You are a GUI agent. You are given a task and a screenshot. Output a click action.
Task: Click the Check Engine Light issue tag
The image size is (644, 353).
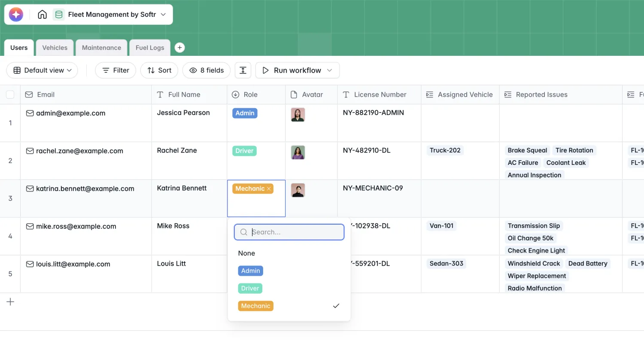coord(536,251)
